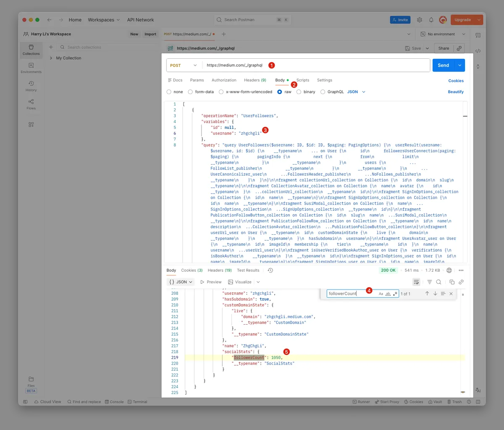Open the Test Results response tab
Image resolution: width=504 pixels, height=430 pixels.
coord(248,270)
